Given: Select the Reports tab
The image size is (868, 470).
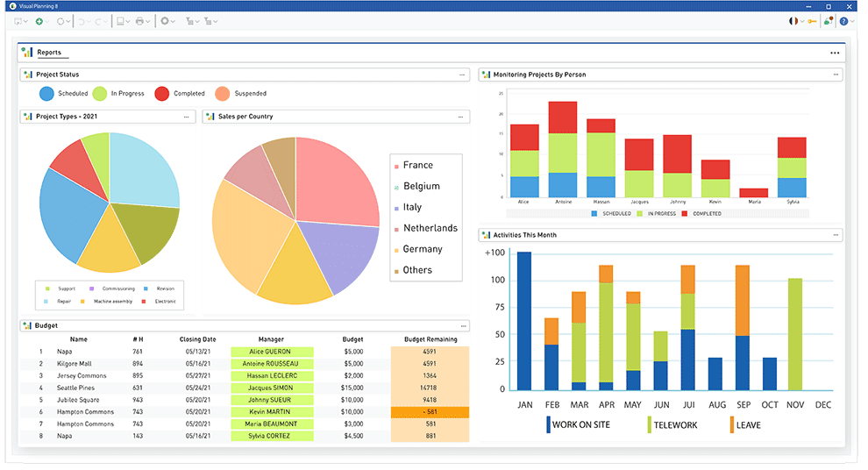Looking at the screenshot, I should [x=49, y=53].
